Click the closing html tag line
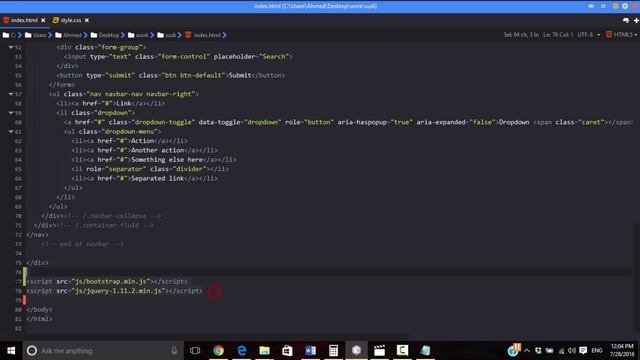This screenshot has height=360, width=640. point(39,319)
